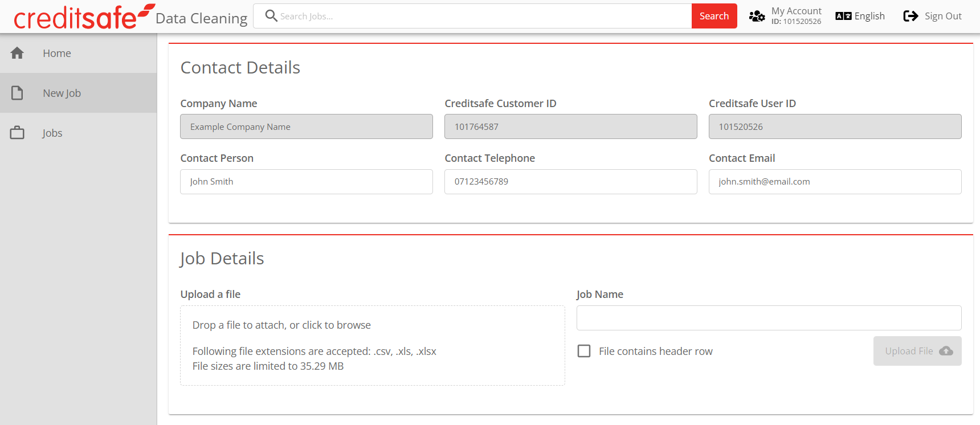
Task: Click the Contact Person label
Action: pyautogui.click(x=217, y=158)
